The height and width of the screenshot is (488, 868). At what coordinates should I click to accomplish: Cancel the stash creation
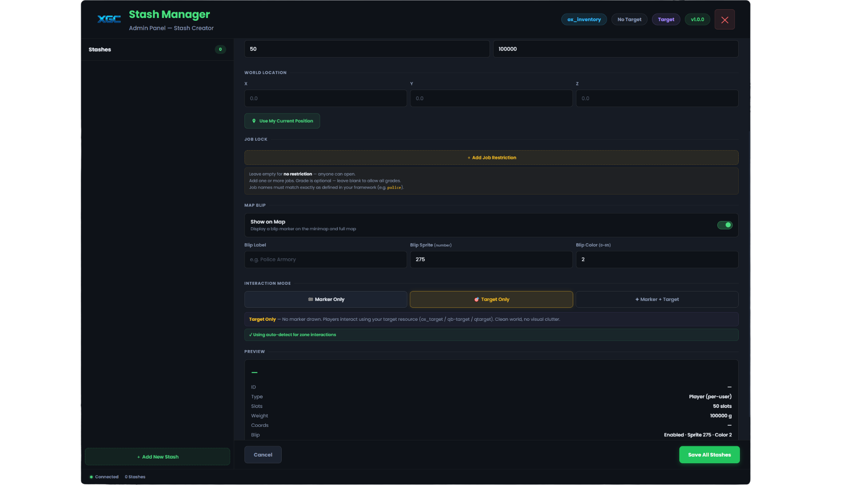click(x=263, y=455)
